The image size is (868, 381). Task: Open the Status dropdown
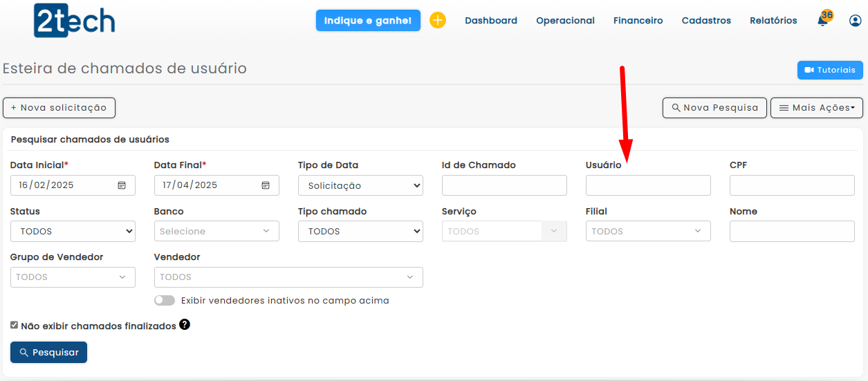(x=73, y=231)
